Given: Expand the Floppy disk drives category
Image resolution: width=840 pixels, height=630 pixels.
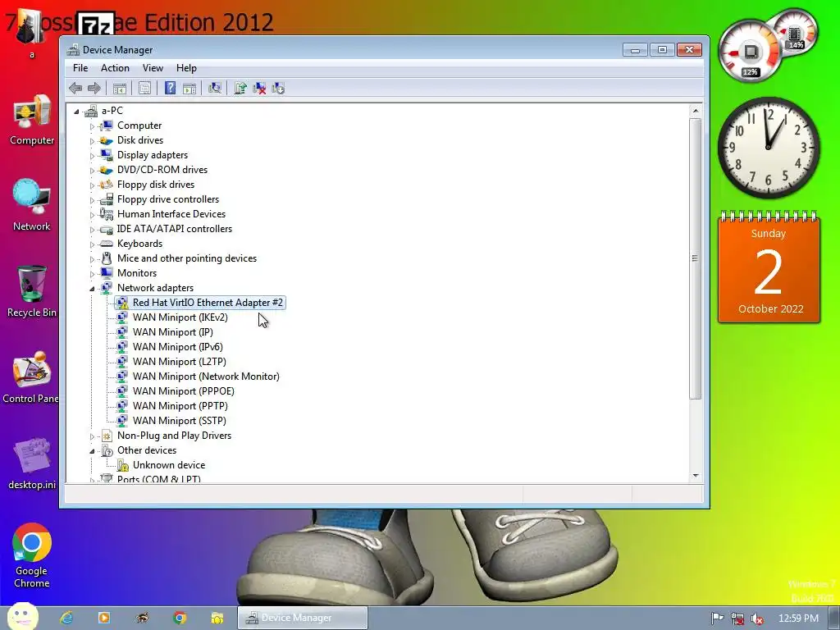Looking at the screenshot, I should 92,185.
